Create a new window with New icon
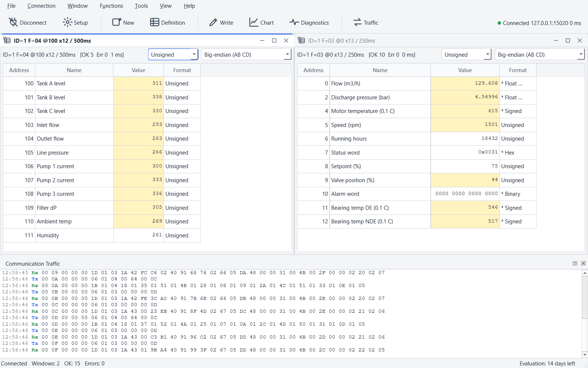Image resolution: width=588 pixels, height=368 pixels. click(117, 22)
